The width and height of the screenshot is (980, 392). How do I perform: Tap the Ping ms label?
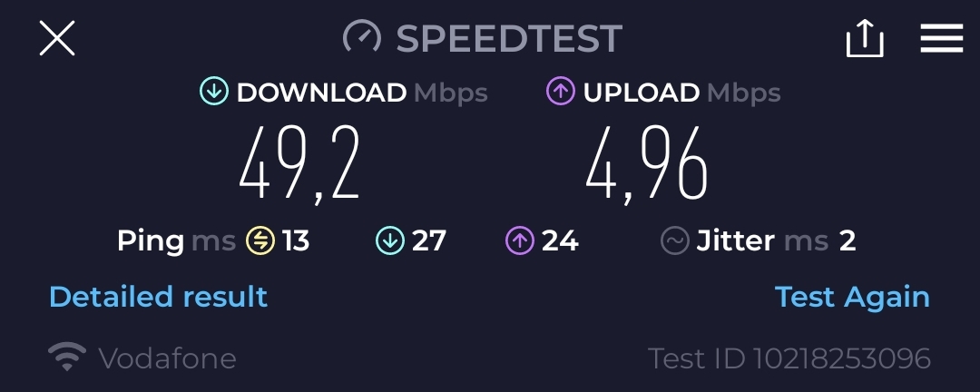[x=176, y=241]
